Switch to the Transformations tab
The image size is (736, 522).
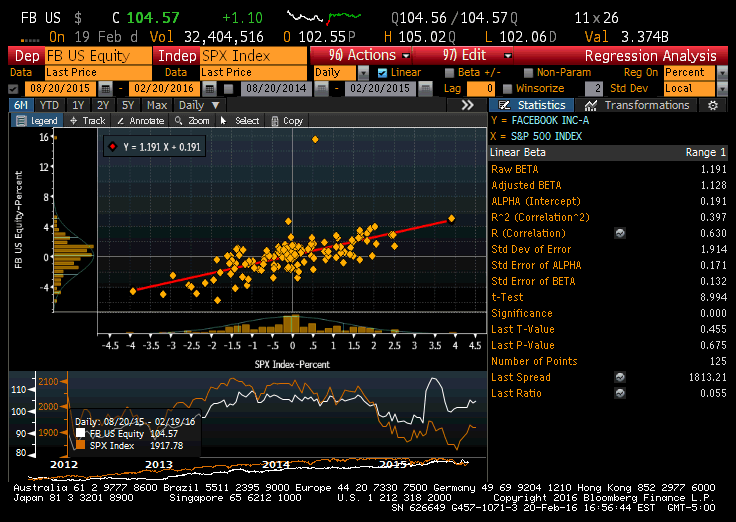click(x=636, y=105)
